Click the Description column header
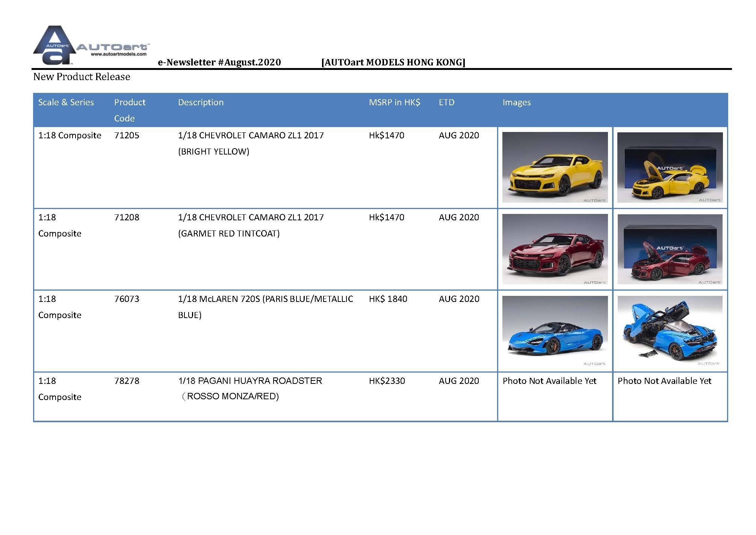This screenshot has height=535, width=756. click(201, 102)
